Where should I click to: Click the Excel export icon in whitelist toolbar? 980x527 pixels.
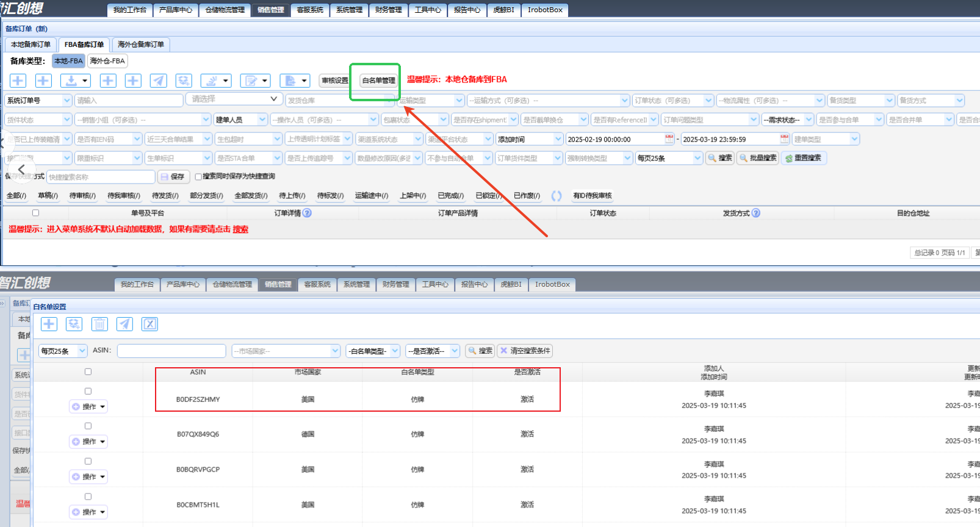[x=150, y=324]
